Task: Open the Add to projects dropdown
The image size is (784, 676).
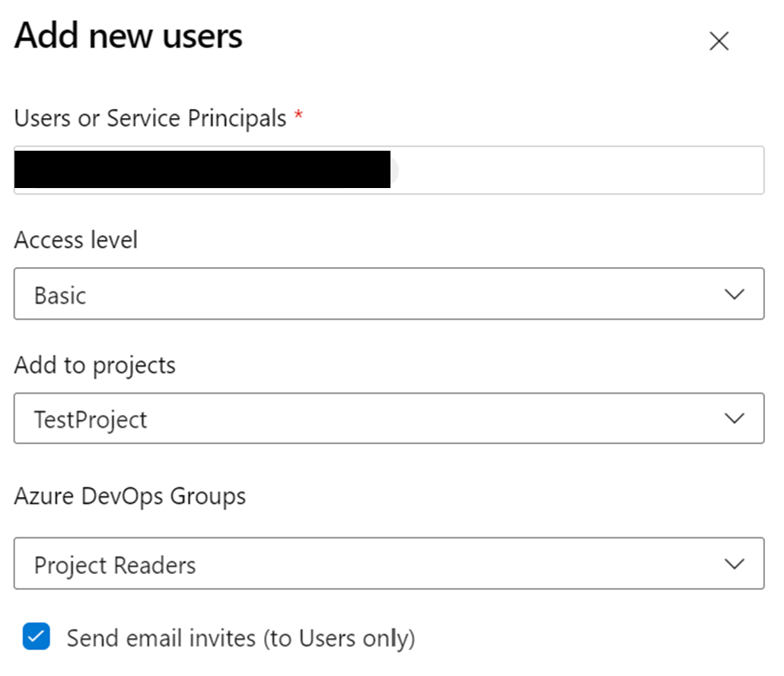Action: point(388,419)
